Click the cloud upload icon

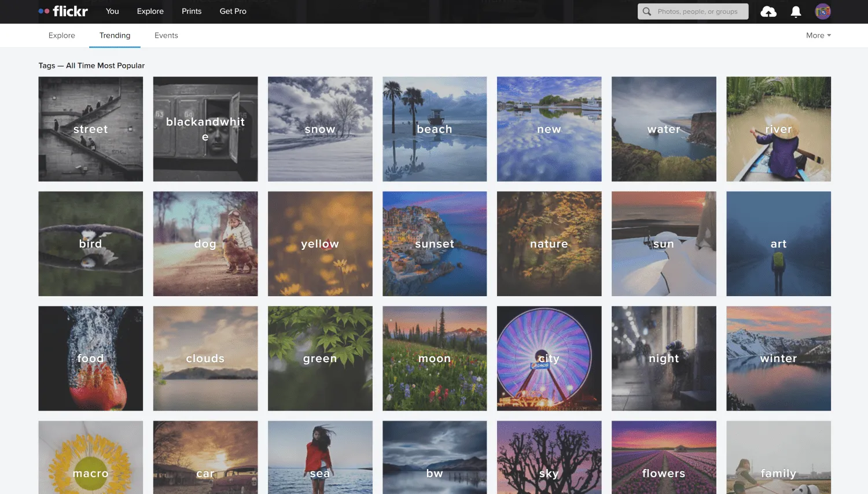(768, 11)
